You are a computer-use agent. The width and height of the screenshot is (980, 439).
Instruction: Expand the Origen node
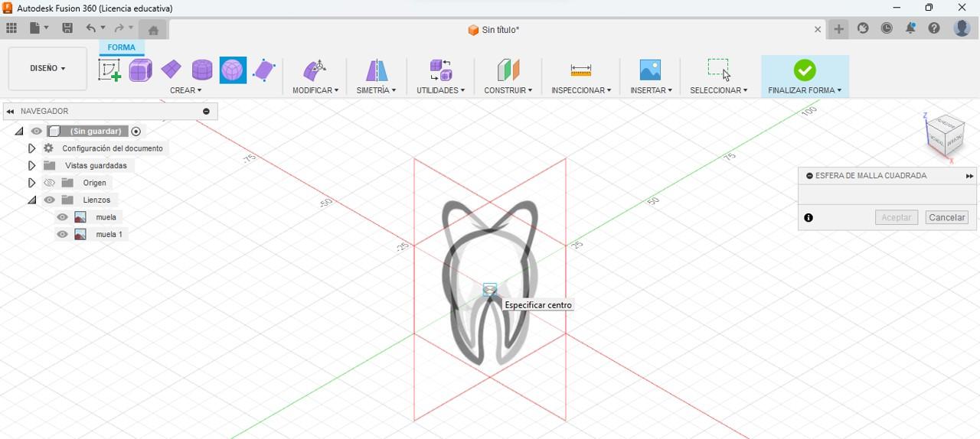(x=31, y=183)
